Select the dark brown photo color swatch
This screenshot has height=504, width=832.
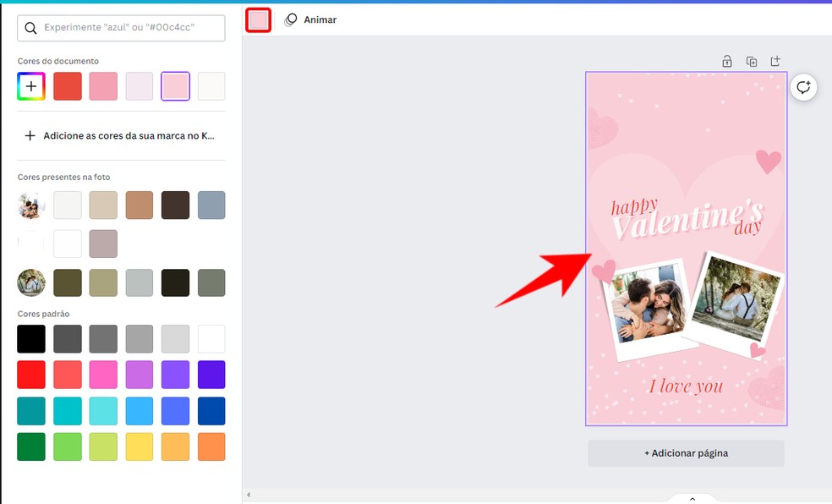pos(175,205)
